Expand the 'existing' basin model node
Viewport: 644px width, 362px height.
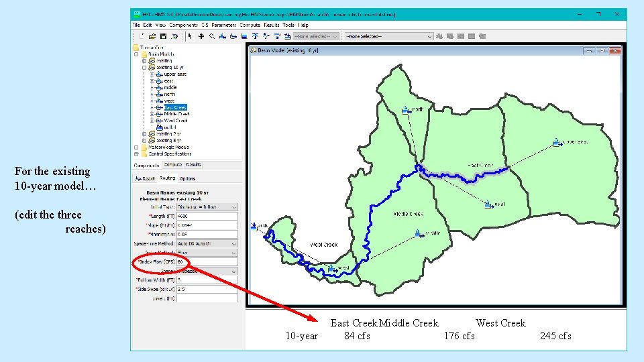(x=144, y=61)
